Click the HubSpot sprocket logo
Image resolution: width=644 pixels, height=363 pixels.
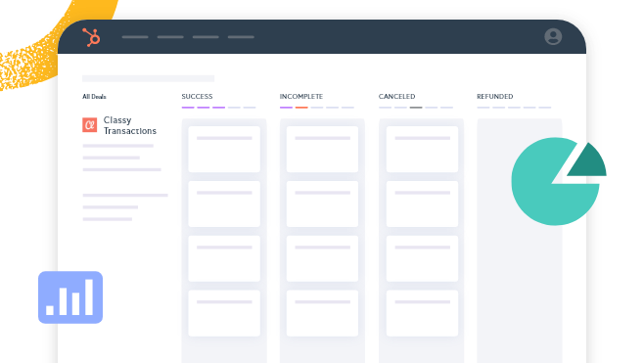click(91, 37)
